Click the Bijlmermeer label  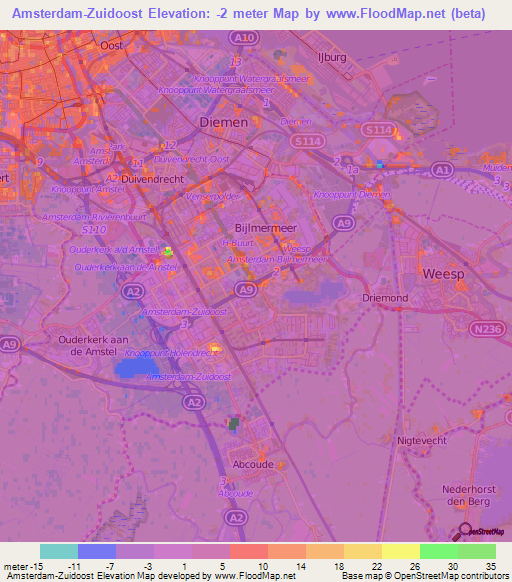[x=266, y=228]
